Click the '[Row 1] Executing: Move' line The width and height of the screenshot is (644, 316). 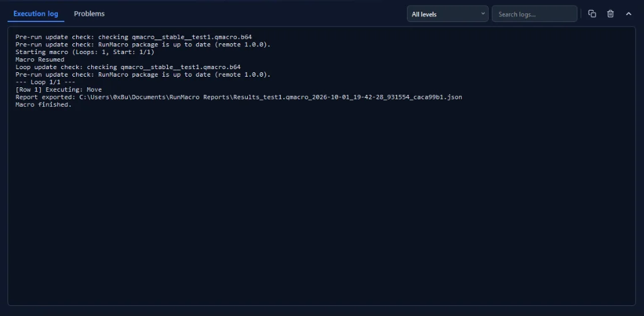click(58, 89)
